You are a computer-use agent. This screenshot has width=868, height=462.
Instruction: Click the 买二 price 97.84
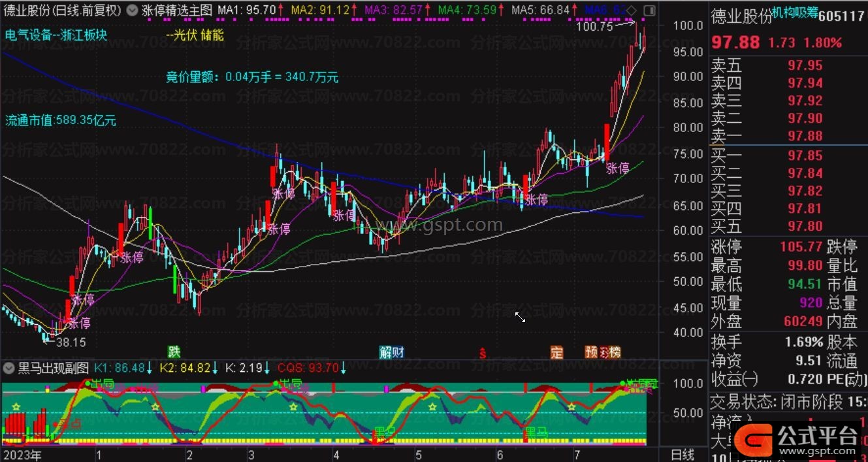tap(805, 173)
